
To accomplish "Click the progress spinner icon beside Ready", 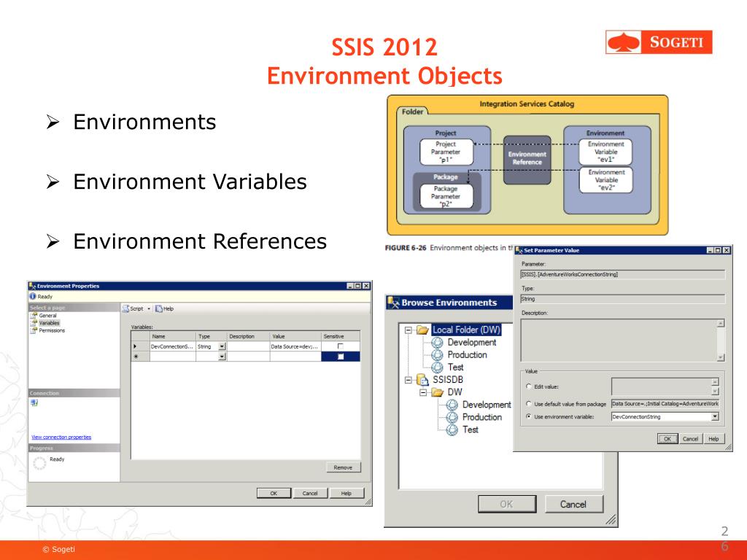I will coord(39,463).
